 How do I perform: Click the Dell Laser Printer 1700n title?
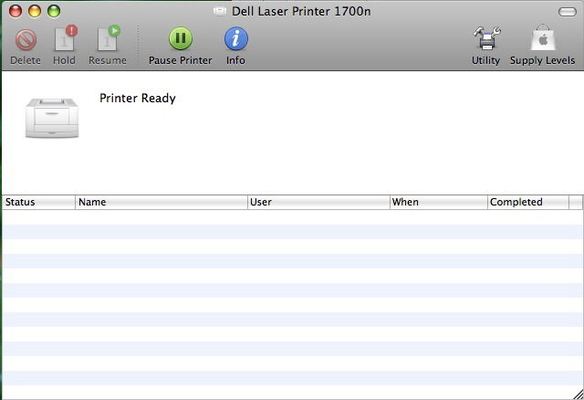point(301,11)
